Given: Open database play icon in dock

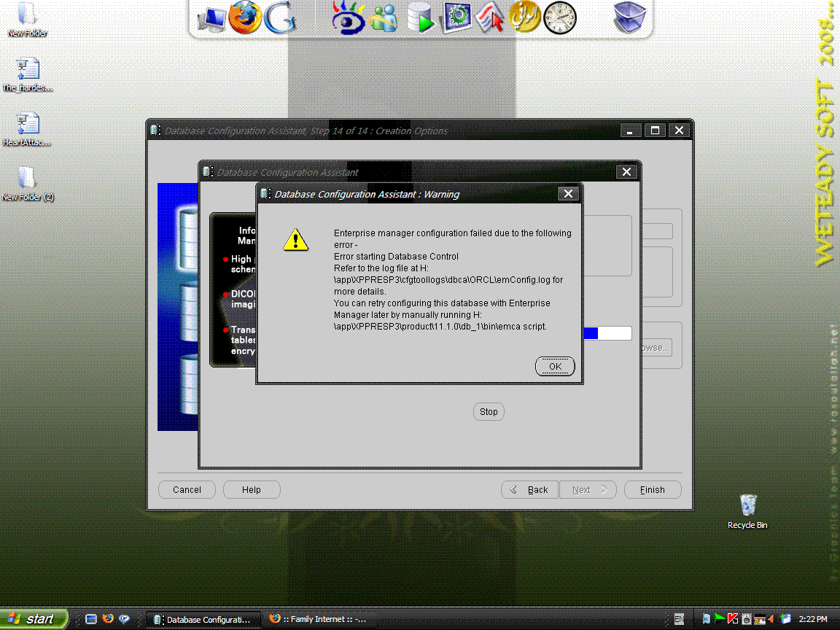Looking at the screenshot, I should 421,17.
